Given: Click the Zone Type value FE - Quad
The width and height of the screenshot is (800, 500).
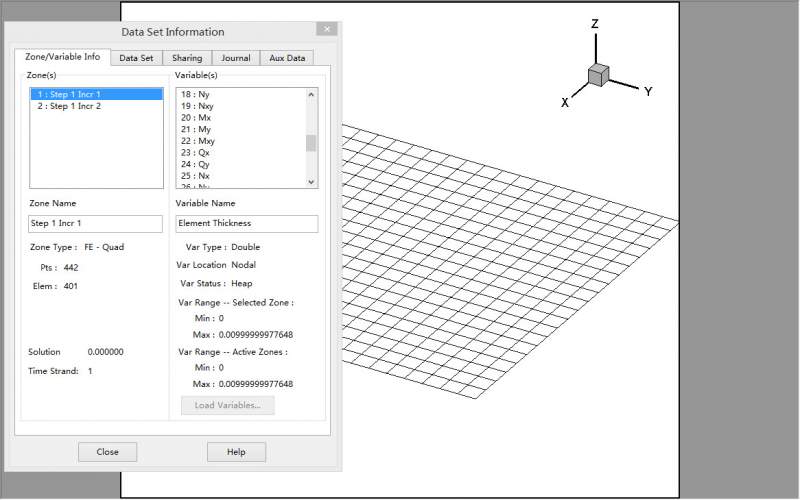Looking at the screenshot, I should (x=104, y=247).
